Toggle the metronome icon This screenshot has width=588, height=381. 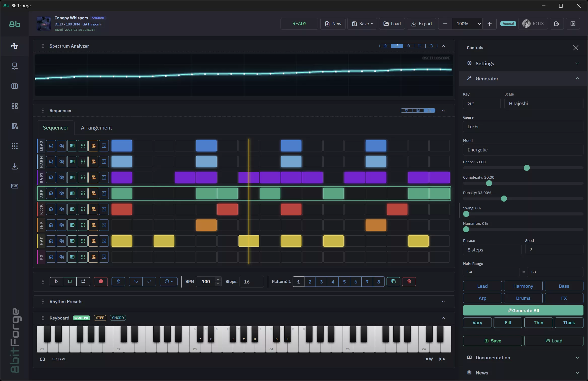pos(118,281)
